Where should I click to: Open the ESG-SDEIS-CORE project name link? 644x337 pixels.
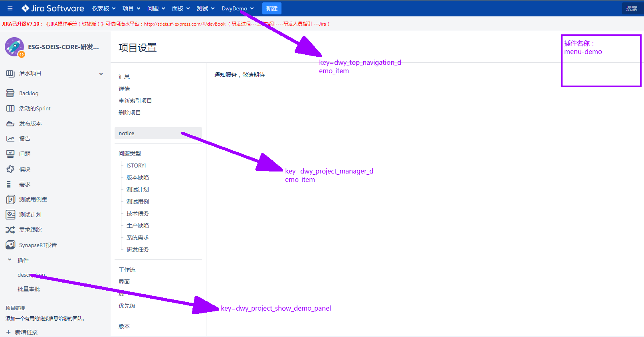click(x=63, y=47)
